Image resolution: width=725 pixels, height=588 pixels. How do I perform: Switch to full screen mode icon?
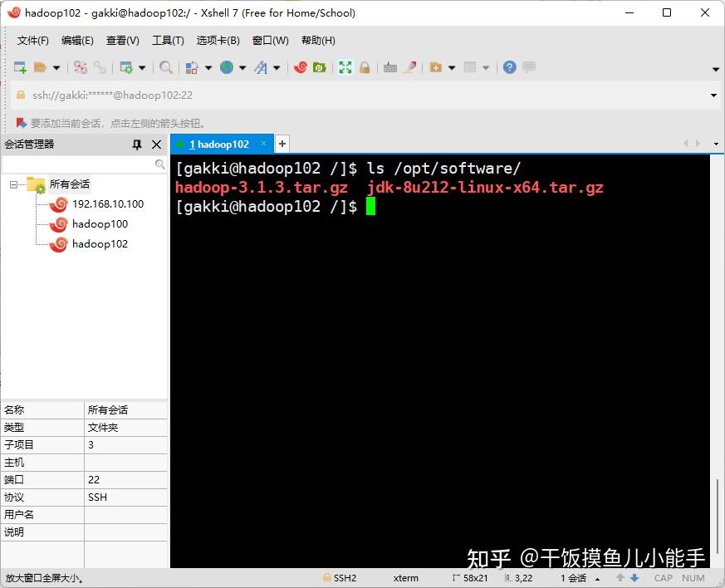point(345,67)
